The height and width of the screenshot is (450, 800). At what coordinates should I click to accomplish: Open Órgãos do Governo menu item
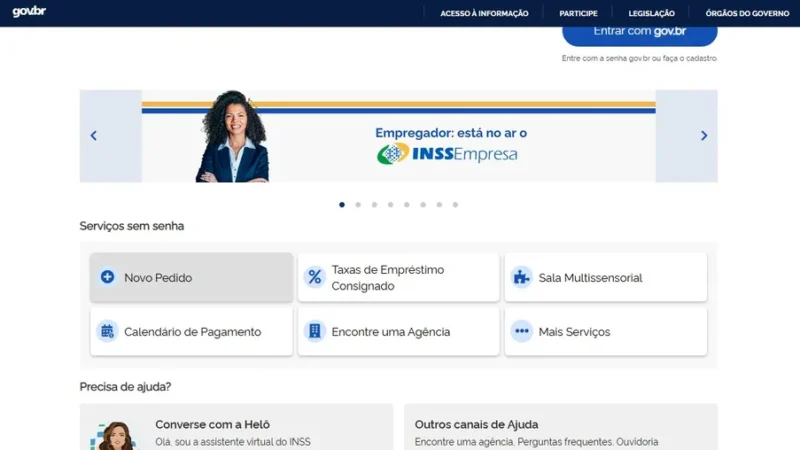click(747, 13)
